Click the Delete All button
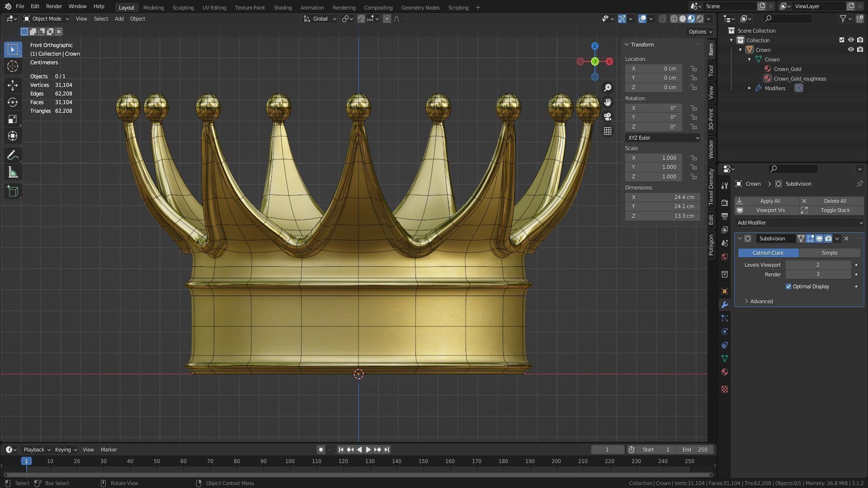Screen dimensions: 868x488 [835, 201]
